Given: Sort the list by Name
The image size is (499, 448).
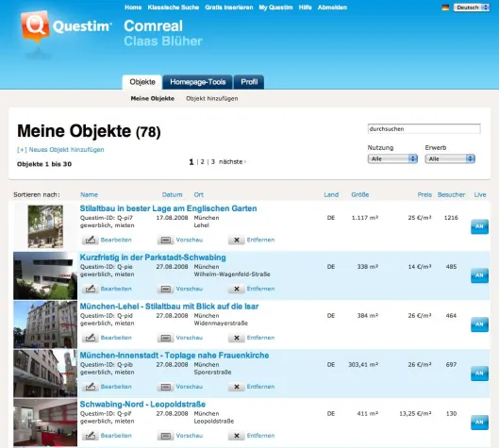Looking at the screenshot, I should (x=89, y=194).
